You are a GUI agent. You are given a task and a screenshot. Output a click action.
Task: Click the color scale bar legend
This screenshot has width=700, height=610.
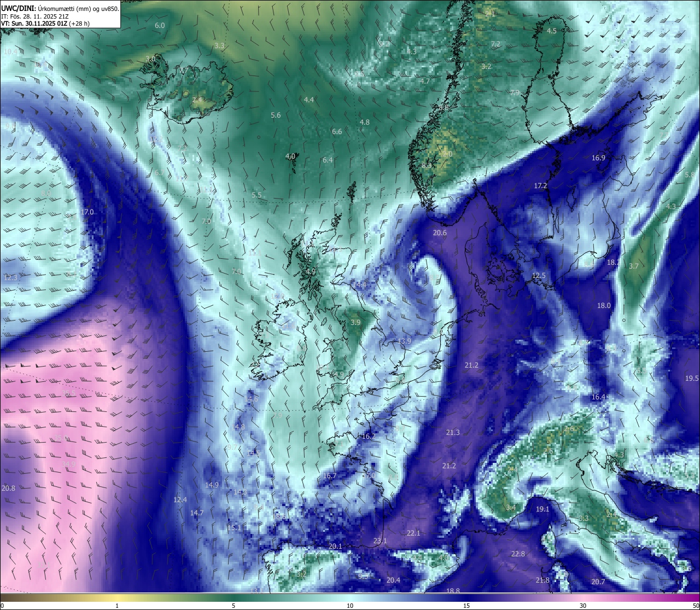(x=350, y=597)
